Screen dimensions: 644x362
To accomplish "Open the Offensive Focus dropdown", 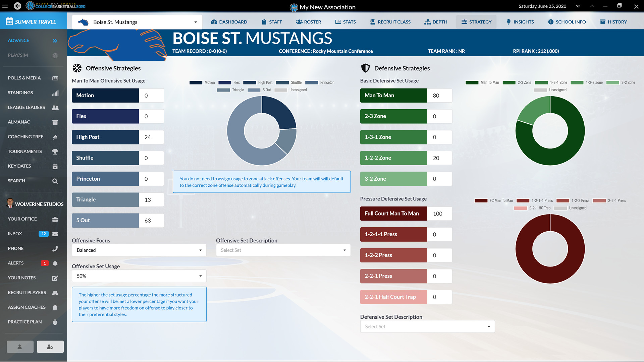I will (x=139, y=250).
